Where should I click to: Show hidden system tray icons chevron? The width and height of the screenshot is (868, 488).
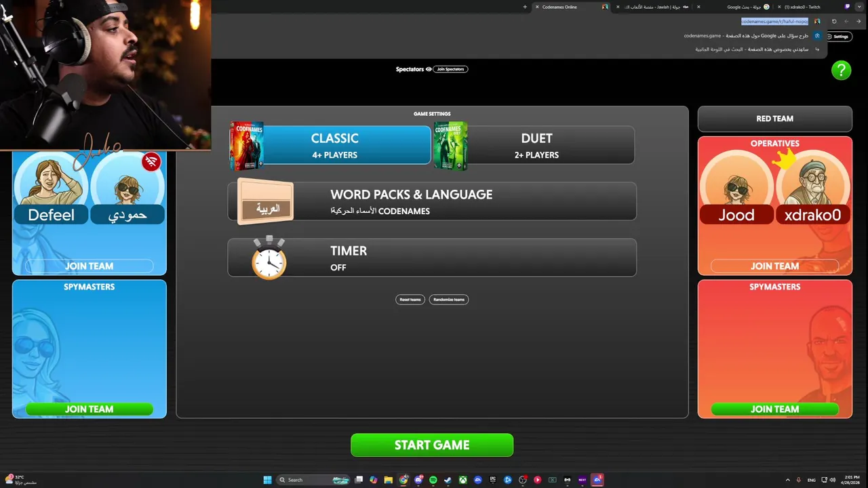tap(787, 480)
